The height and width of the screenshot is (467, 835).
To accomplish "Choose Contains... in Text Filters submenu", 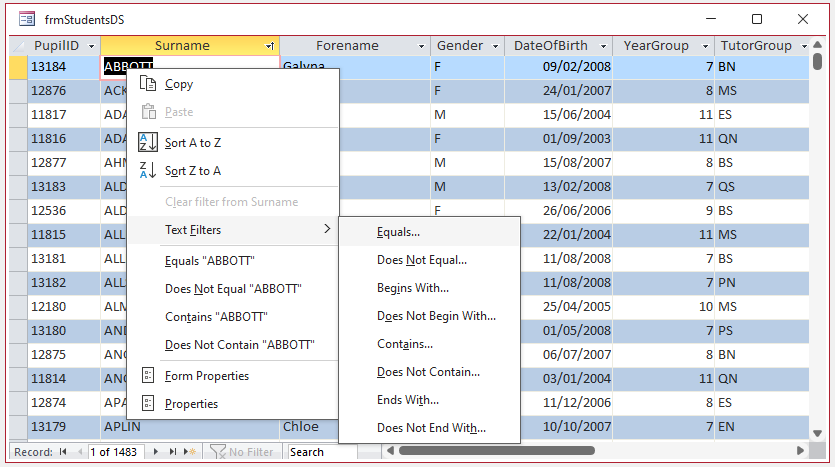I will 429,343.
